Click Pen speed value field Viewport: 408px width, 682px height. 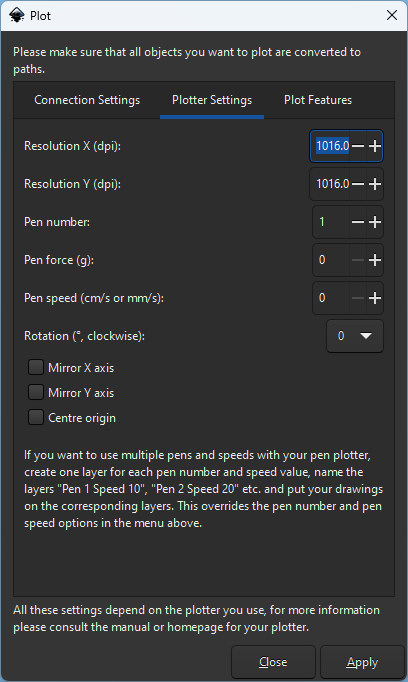[331, 298]
